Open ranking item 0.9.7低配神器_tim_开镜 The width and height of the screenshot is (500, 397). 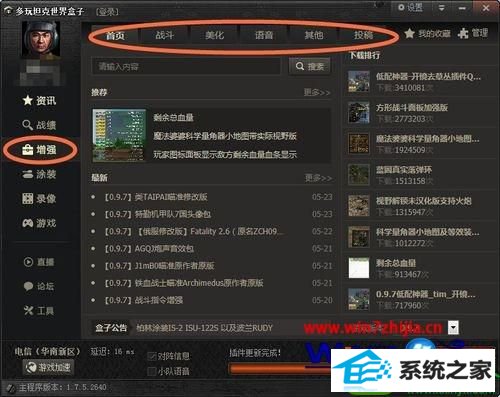426,294
